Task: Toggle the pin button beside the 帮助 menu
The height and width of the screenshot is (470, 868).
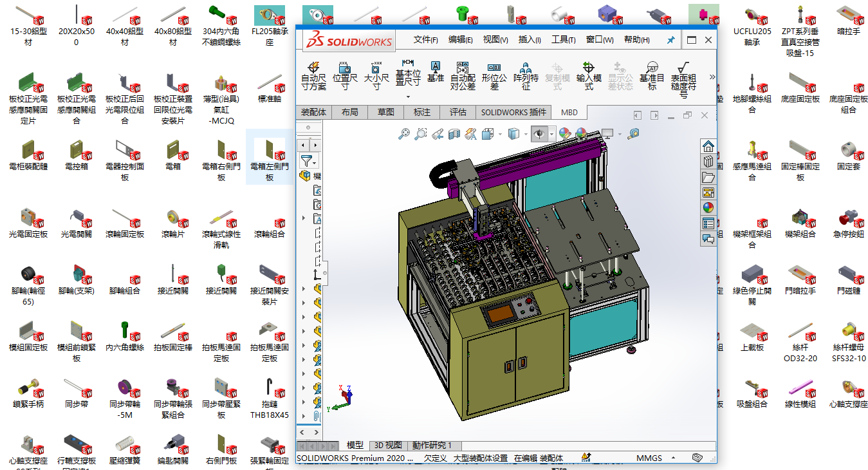Action: [x=670, y=40]
